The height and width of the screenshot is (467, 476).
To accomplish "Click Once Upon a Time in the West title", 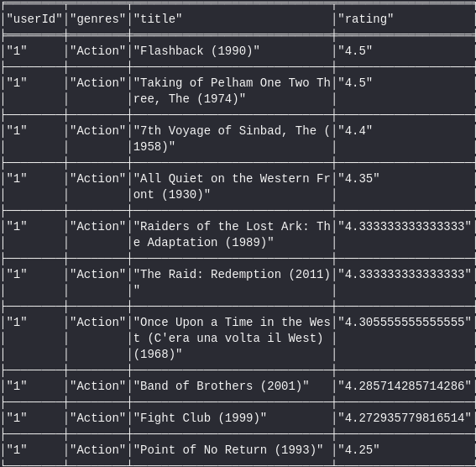I will [232, 338].
